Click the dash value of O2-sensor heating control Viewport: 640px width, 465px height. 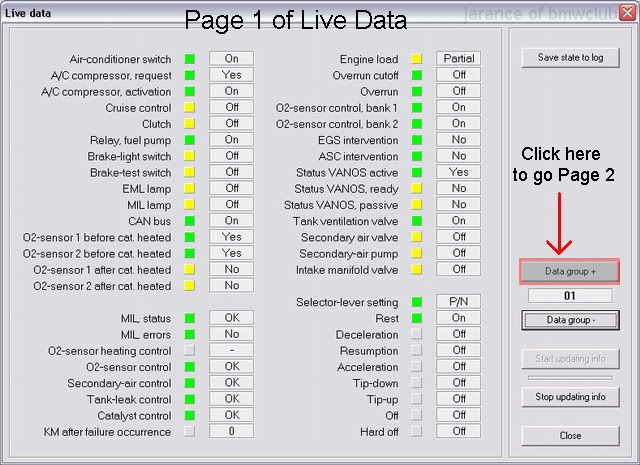click(x=231, y=350)
